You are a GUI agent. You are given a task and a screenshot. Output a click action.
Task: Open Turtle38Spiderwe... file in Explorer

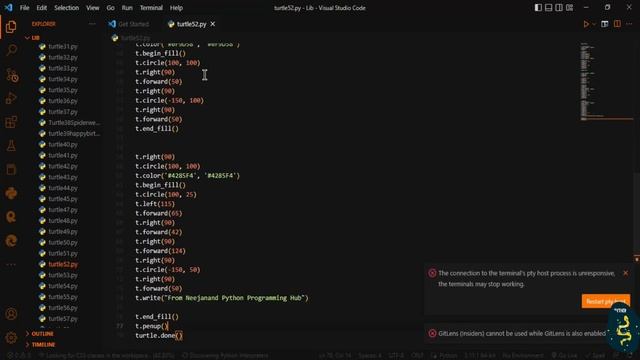pyautogui.click(x=73, y=122)
